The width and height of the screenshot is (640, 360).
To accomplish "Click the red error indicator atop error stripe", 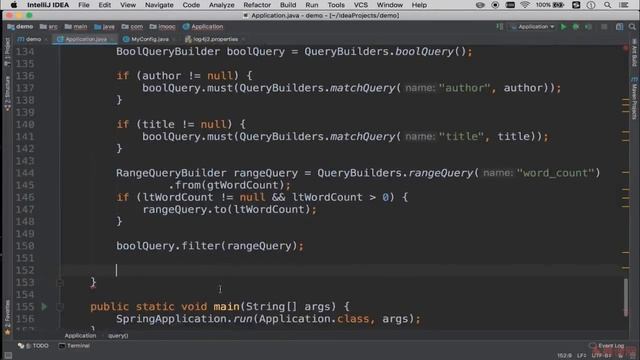I will click(626, 49).
